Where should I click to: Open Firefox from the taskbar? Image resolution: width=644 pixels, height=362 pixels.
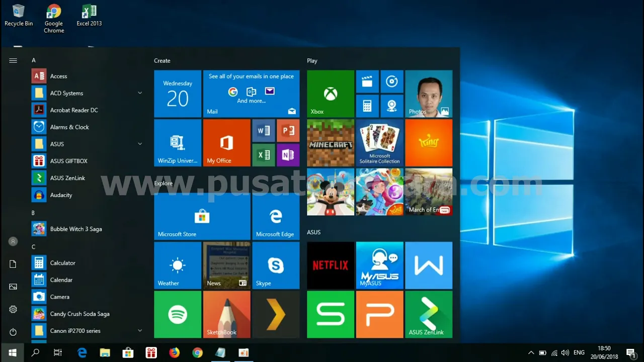point(174,352)
